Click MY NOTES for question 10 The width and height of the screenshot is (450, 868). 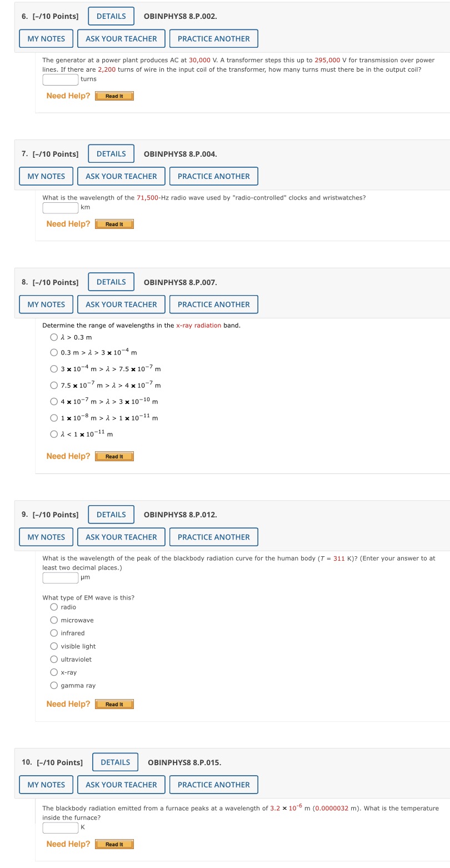click(46, 785)
